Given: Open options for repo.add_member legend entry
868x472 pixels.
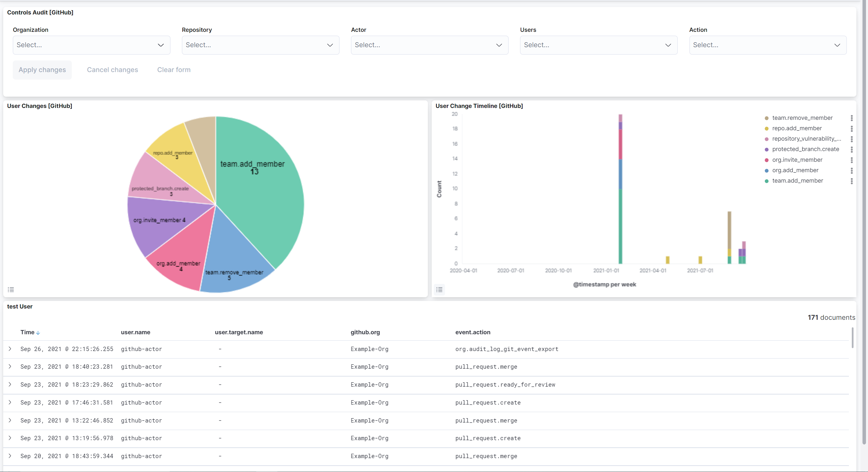Looking at the screenshot, I should pyautogui.click(x=851, y=128).
